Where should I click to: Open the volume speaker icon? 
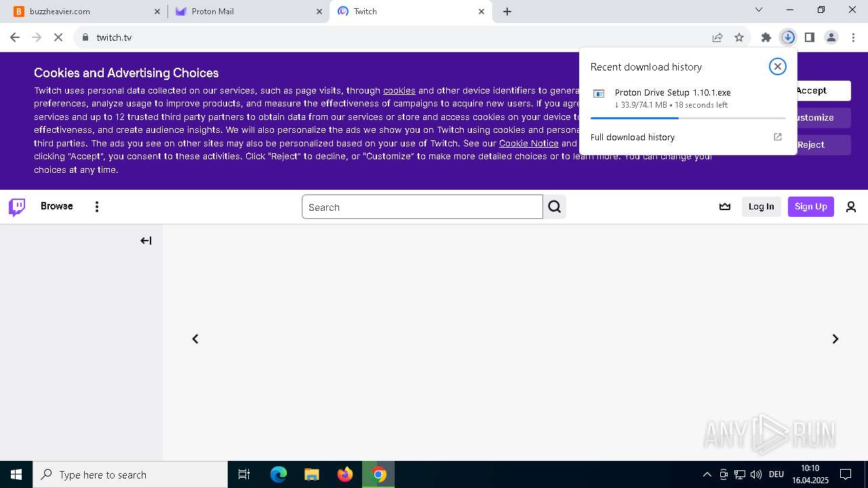tap(756, 474)
